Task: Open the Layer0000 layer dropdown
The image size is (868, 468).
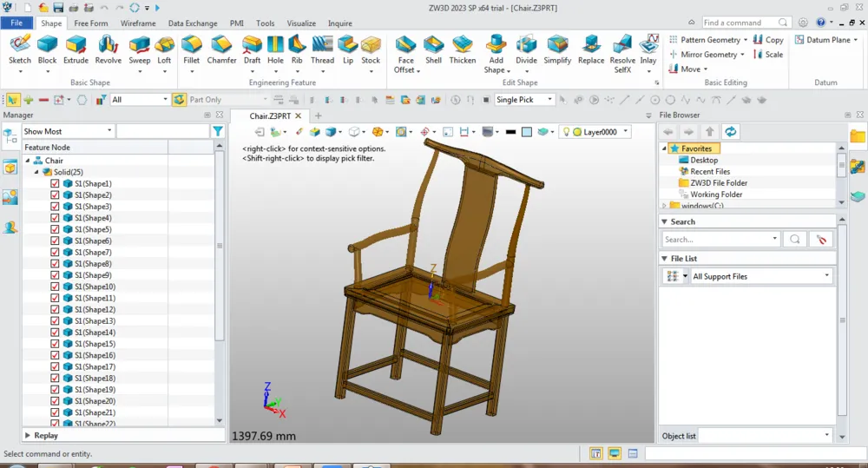Action: (x=626, y=132)
